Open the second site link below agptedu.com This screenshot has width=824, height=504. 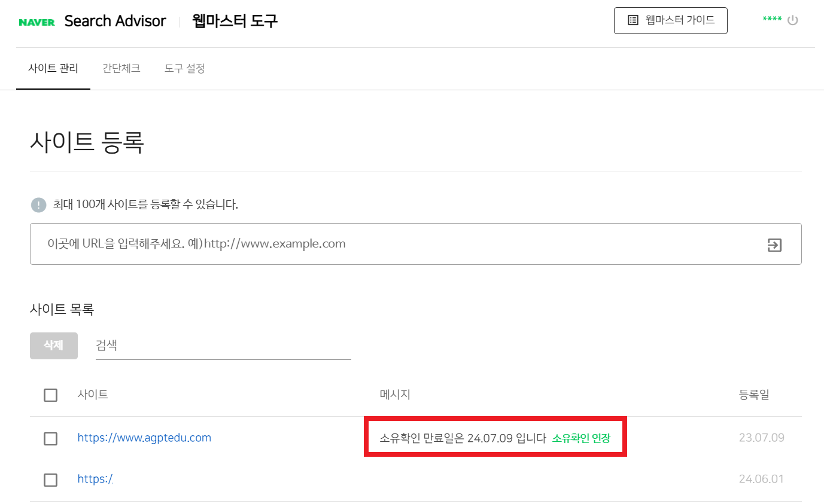[x=95, y=479]
